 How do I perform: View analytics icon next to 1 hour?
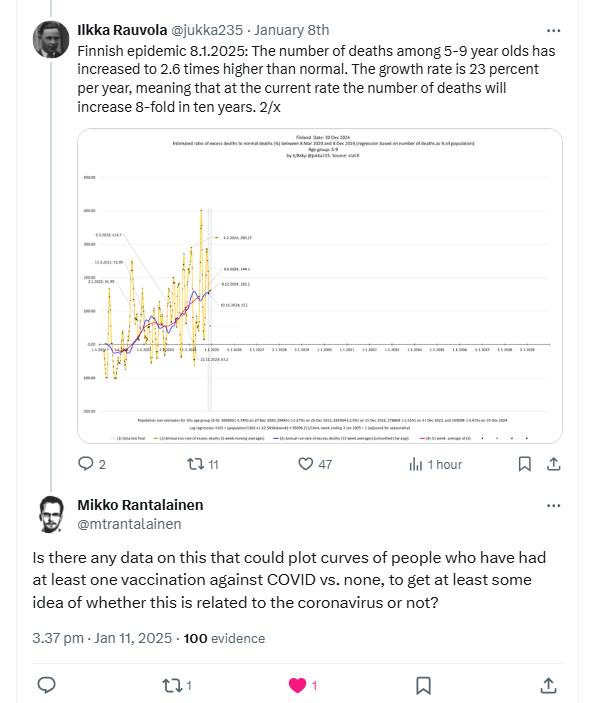coord(415,464)
